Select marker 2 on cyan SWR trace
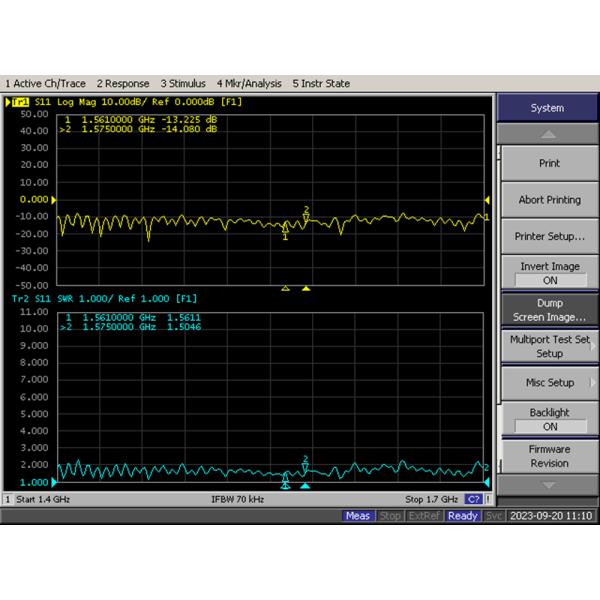This screenshot has width=600, height=600. (305, 460)
